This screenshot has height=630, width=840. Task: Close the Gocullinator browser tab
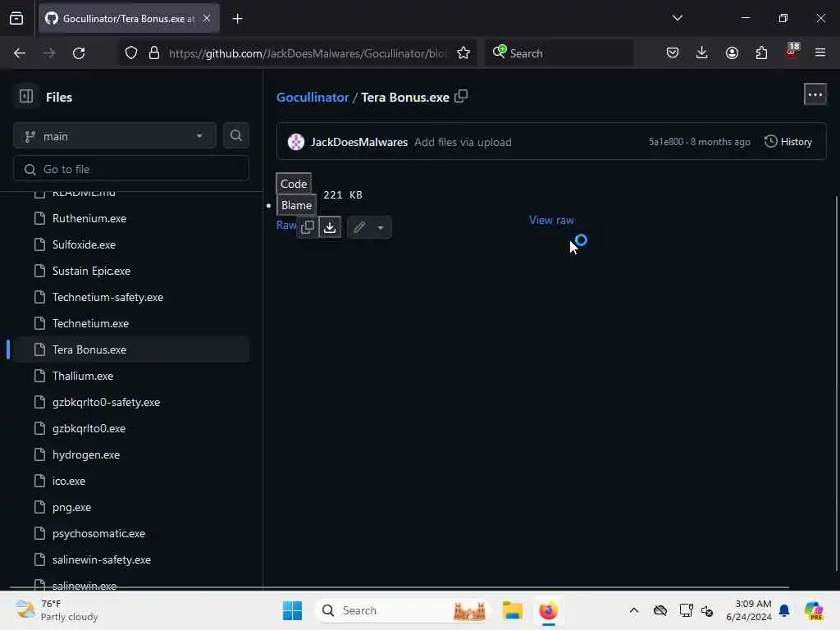pyautogui.click(x=207, y=19)
